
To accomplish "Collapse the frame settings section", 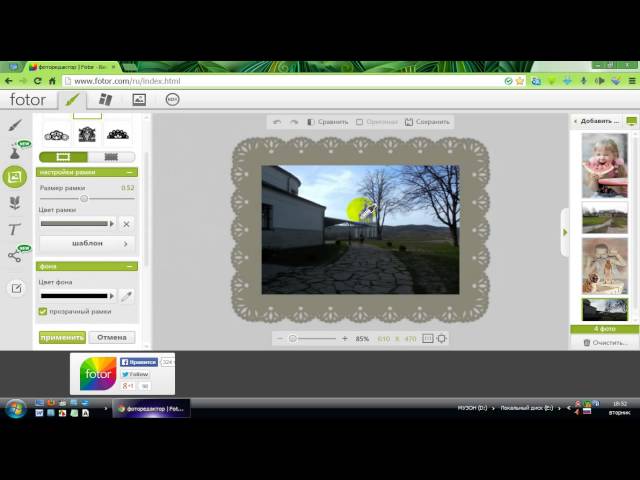I will (129, 172).
